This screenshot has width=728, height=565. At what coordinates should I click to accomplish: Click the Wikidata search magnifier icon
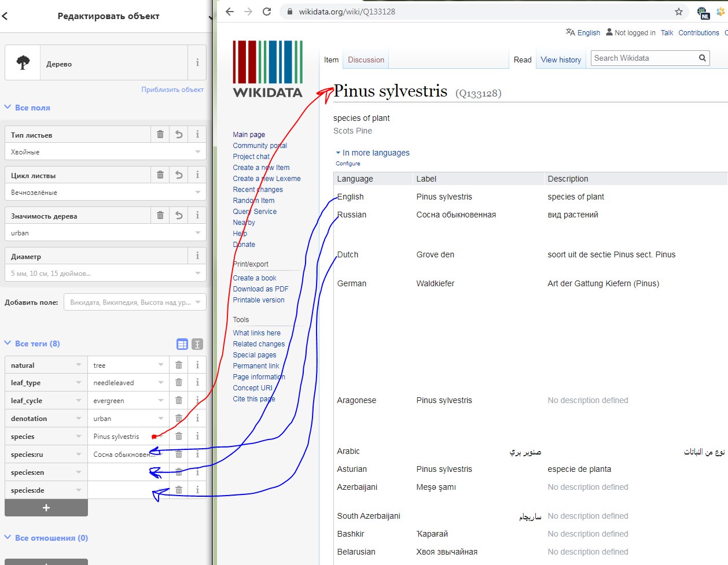pyautogui.click(x=702, y=58)
